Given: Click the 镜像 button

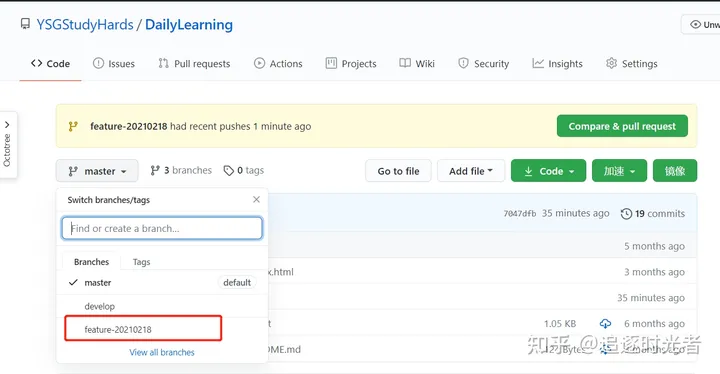Looking at the screenshot, I should (675, 171).
